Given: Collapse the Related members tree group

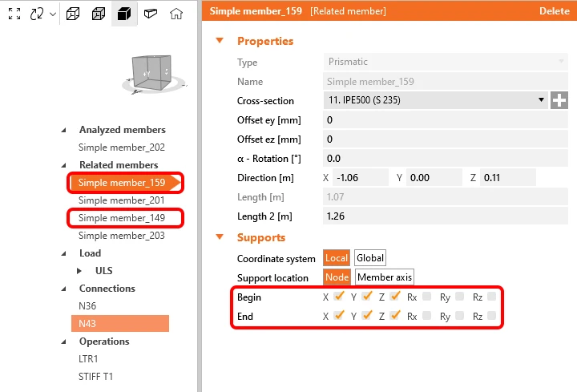Looking at the screenshot, I should click(63, 165).
